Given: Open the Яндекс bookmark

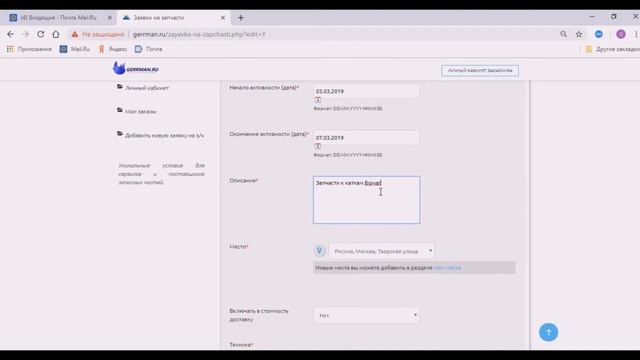Looking at the screenshot, I should coord(113,49).
